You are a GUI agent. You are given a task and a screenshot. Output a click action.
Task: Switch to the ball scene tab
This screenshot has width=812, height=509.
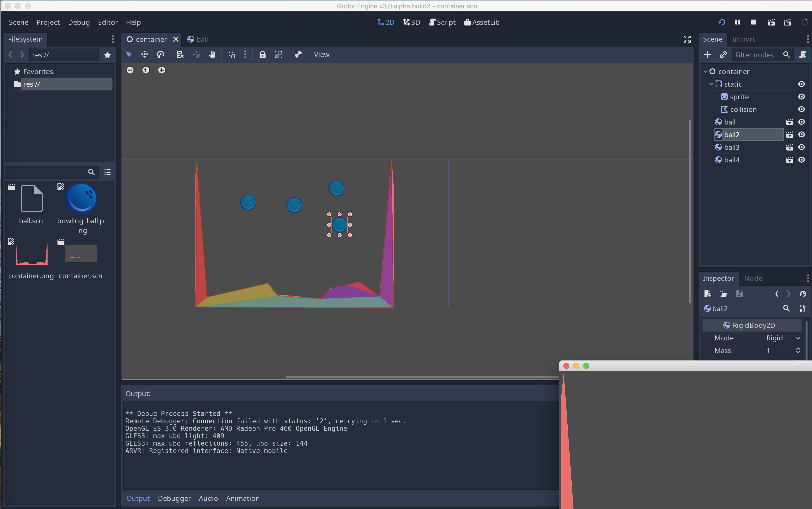pyautogui.click(x=198, y=39)
